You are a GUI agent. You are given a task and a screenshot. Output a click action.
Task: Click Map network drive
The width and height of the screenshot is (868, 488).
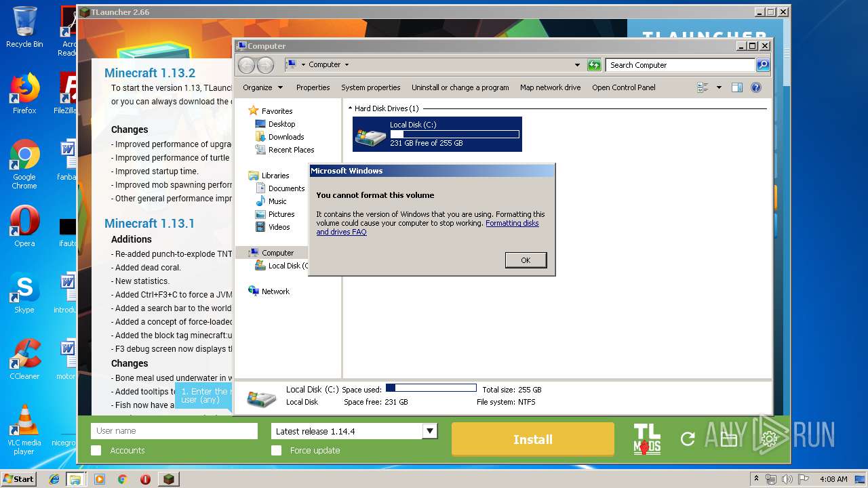(550, 87)
